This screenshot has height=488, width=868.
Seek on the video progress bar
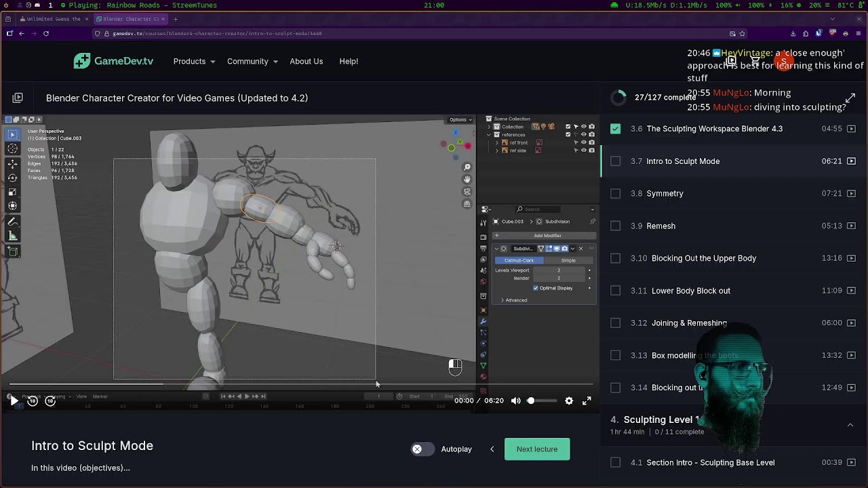(x=301, y=384)
